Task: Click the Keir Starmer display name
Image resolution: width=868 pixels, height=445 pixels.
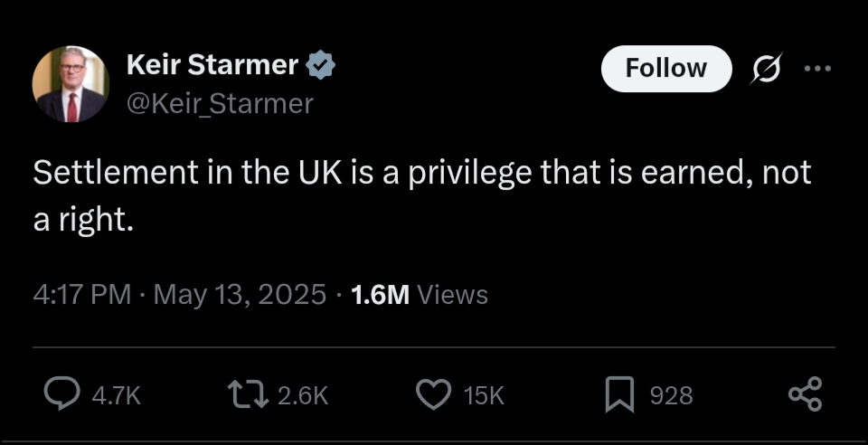Action: tap(212, 65)
